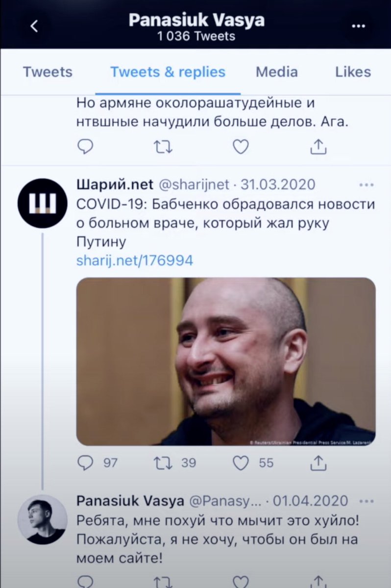Switch to the Media tab
The height and width of the screenshot is (588, 391).
277,72
